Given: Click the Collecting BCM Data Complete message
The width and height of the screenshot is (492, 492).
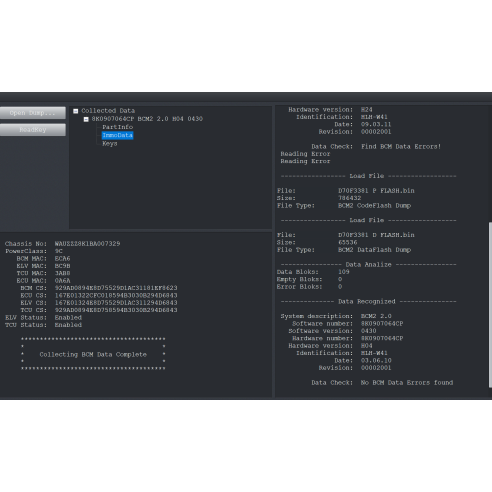Looking at the screenshot, I should click(93, 355).
